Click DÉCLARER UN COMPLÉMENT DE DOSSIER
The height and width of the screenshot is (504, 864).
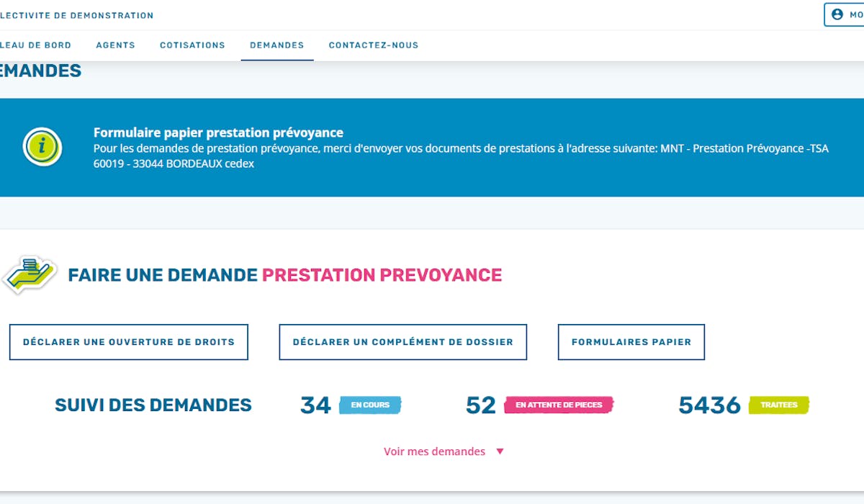pyautogui.click(x=402, y=342)
